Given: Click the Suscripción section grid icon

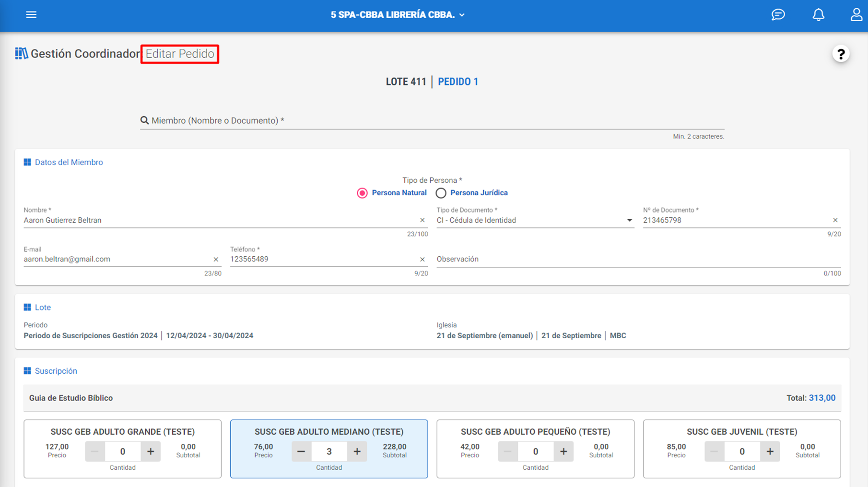Looking at the screenshot, I should coord(27,371).
